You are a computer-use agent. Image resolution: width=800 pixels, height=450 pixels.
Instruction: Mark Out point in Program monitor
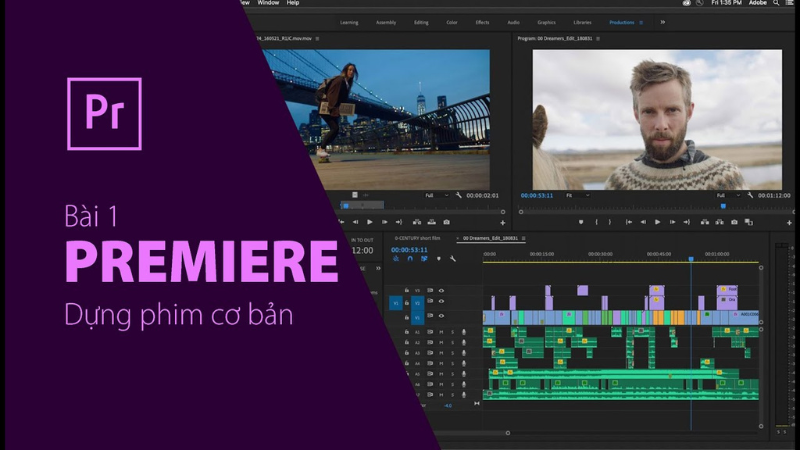[610, 222]
